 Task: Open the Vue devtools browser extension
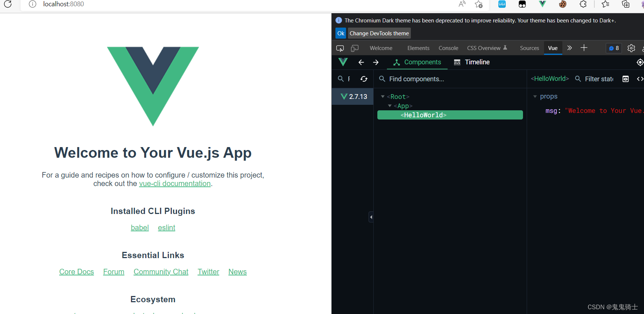(x=542, y=4)
